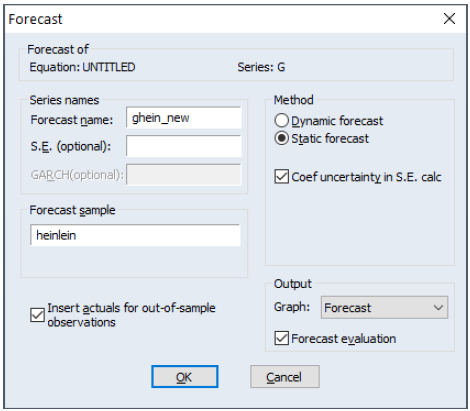This screenshot has width=470, height=411.
Task: Click the Series: G text
Action: [261, 67]
